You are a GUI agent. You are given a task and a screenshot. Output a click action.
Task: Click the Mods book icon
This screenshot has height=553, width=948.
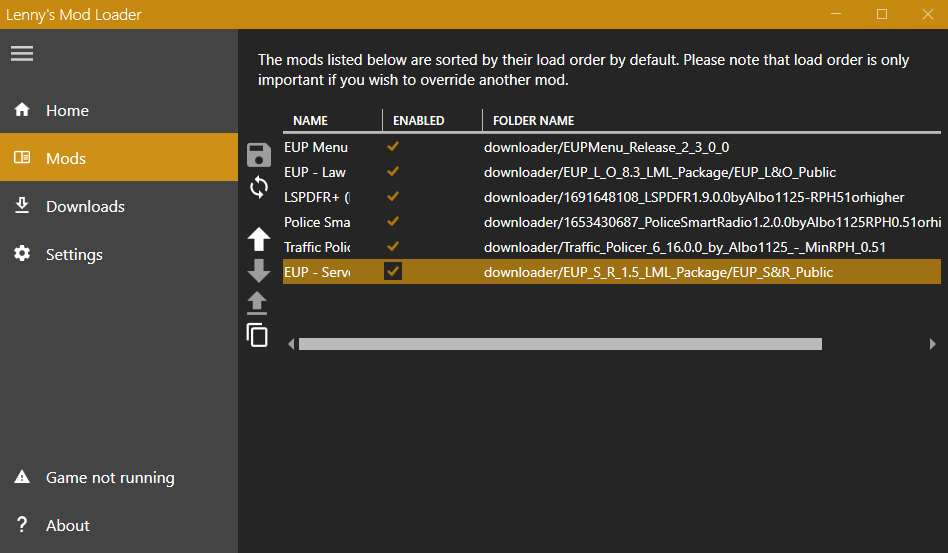[22, 157]
